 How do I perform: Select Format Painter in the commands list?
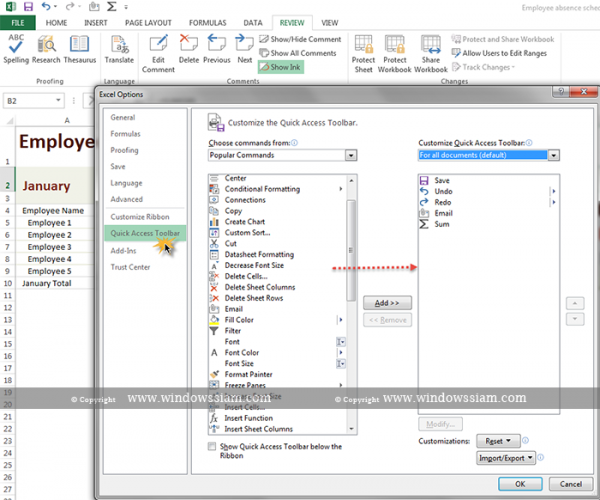pos(277,375)
